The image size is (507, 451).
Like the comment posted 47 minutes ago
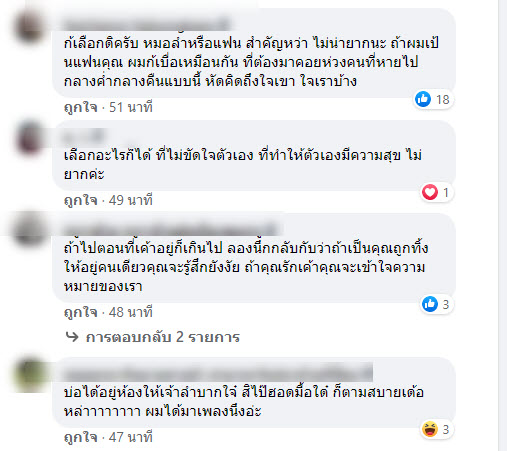(x=81, y=437)
